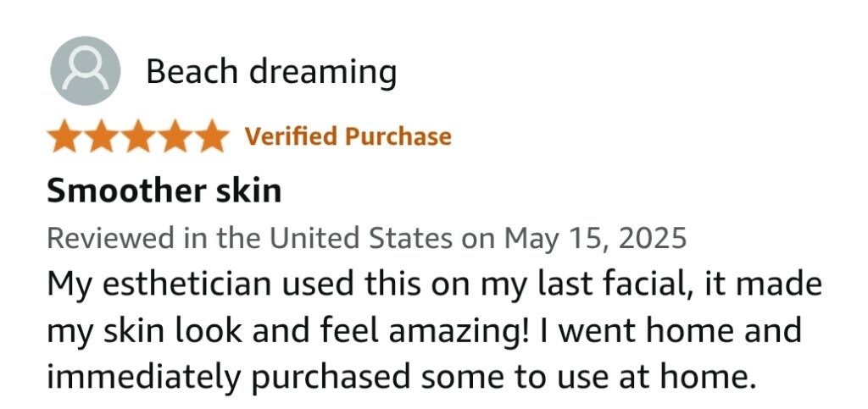This screenshot has width=868, height=409.
Task: Click the word Purchase in the orange label
Action: [x=398, y=136]
